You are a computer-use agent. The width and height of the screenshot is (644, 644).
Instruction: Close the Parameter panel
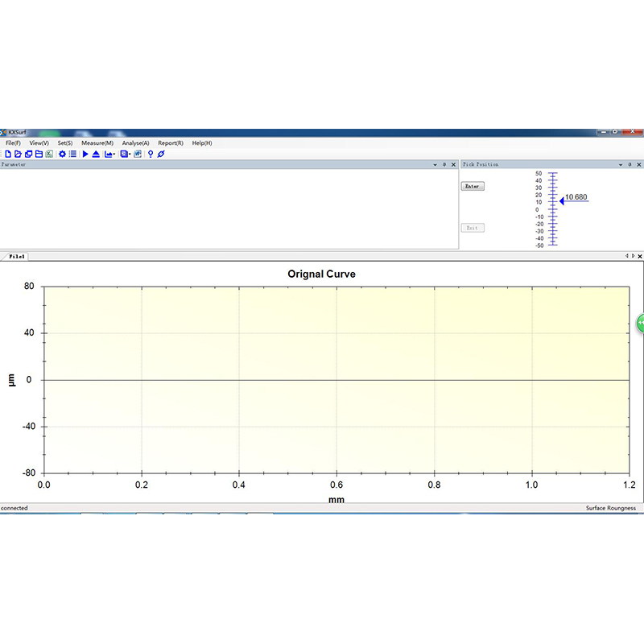coord(454,164)
